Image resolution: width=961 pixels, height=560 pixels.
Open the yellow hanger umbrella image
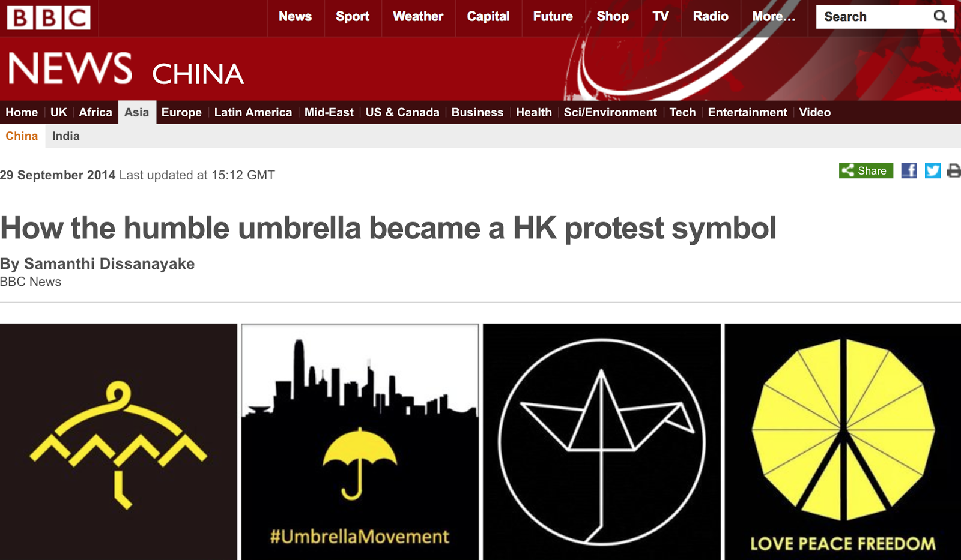coord(118,442)
